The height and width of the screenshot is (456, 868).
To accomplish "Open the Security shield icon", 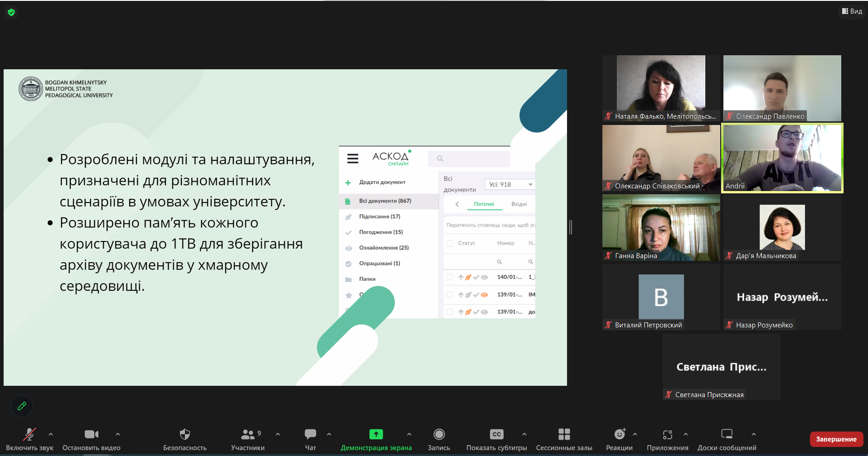I will point(184,435).
